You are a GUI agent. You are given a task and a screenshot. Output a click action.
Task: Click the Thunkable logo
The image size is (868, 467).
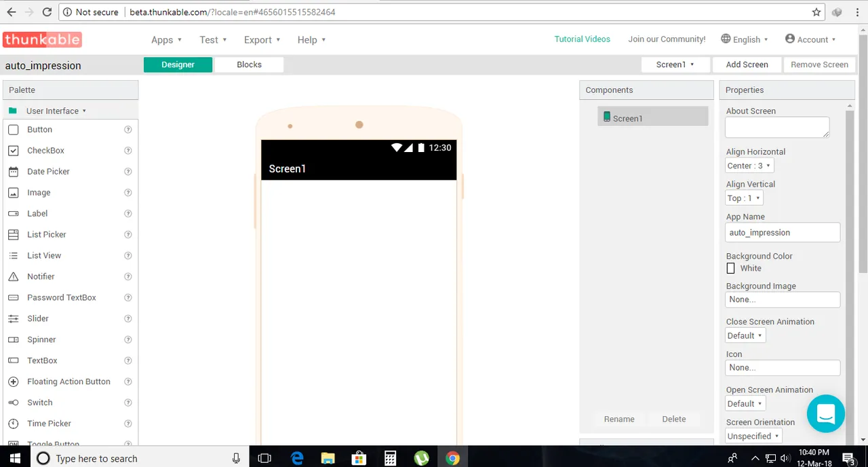pyautogui.click(x=42, y=39)
